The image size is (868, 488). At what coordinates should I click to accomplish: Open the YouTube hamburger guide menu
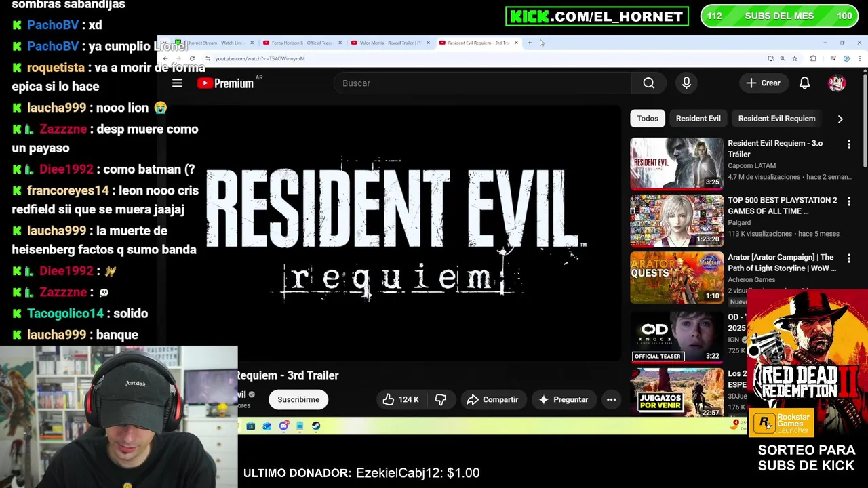(177, 83)
